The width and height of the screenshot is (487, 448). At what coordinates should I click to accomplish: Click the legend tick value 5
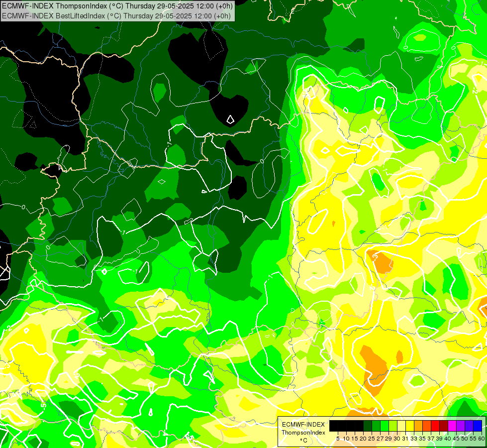click(338, 439)
